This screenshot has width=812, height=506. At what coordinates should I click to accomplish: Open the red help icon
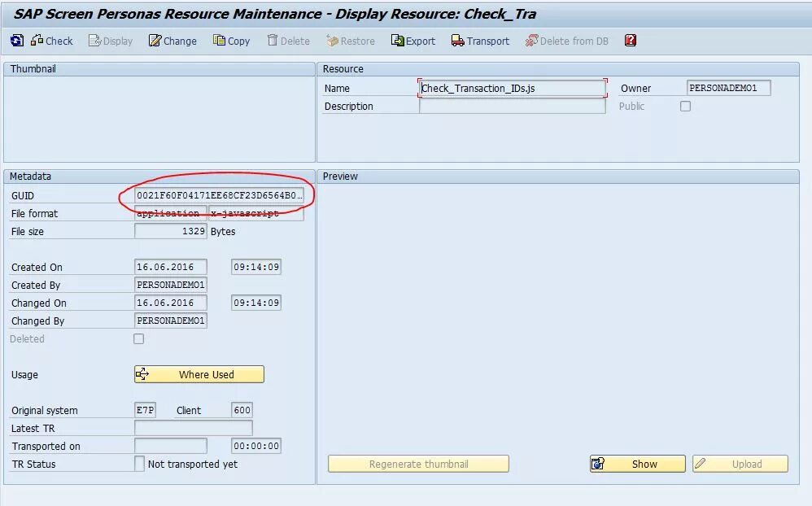631,41
